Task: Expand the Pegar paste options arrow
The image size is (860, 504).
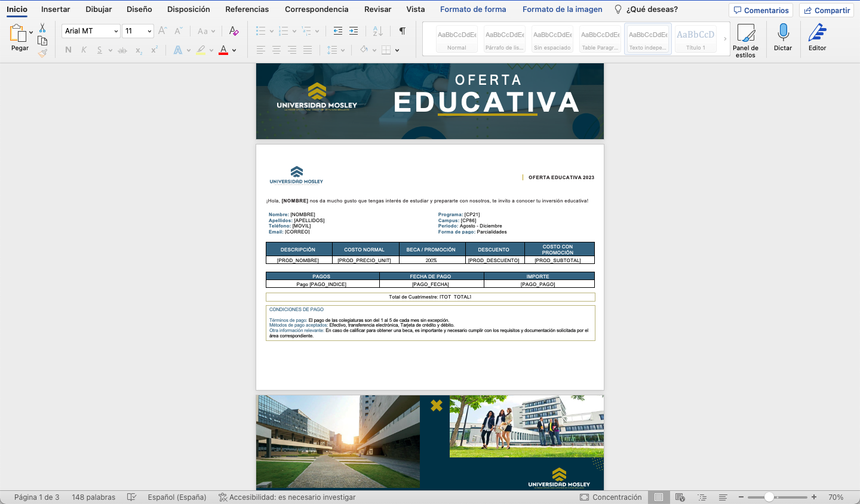Action: [31, 32]
